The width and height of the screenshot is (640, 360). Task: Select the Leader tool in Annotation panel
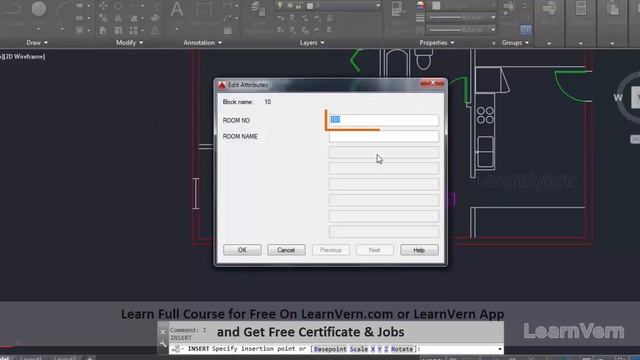(x=228, y=18)
